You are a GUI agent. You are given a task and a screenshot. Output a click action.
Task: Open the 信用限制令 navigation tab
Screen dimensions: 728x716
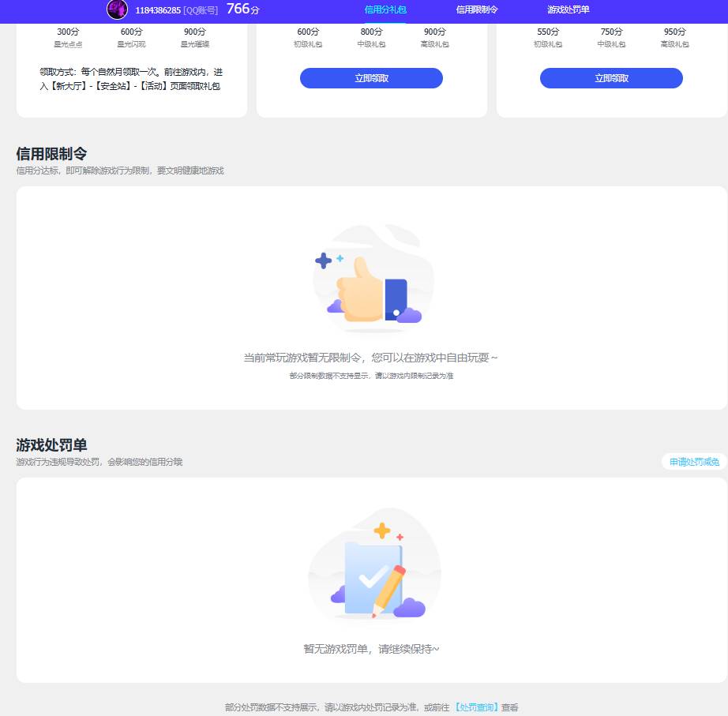tap(477, 10)
